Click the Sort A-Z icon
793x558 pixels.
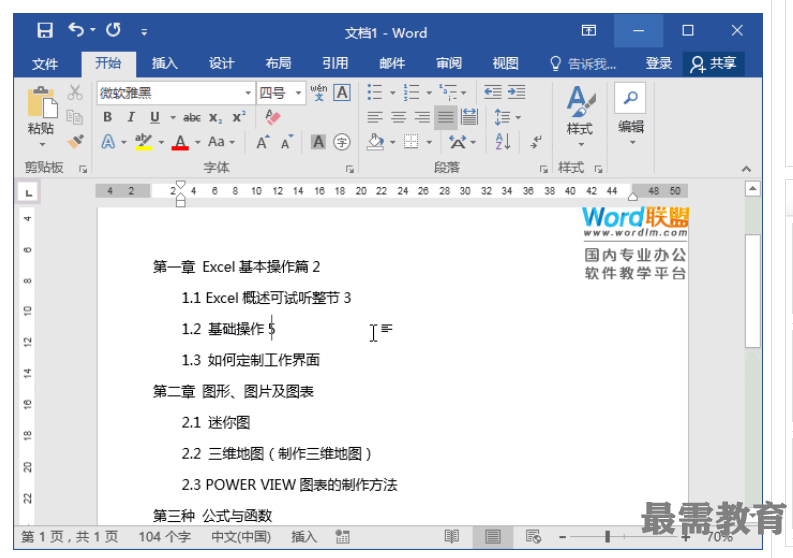(x=503, y=142)
